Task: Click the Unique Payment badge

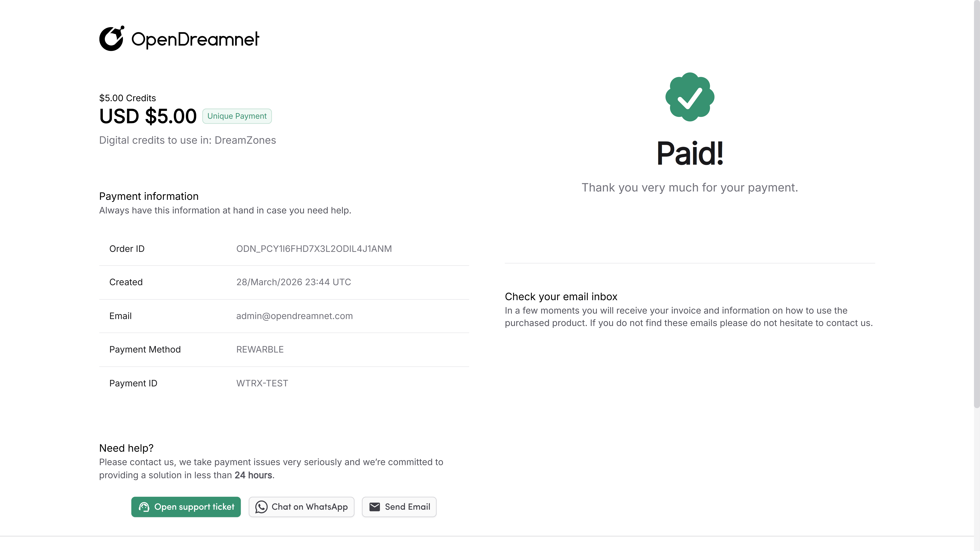Action: coord(237,116)
